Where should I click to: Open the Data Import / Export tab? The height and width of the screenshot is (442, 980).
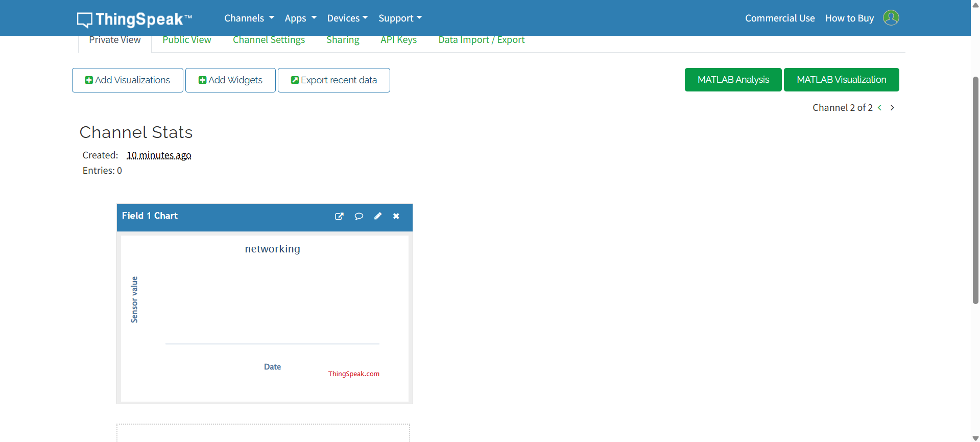point(482,40)
